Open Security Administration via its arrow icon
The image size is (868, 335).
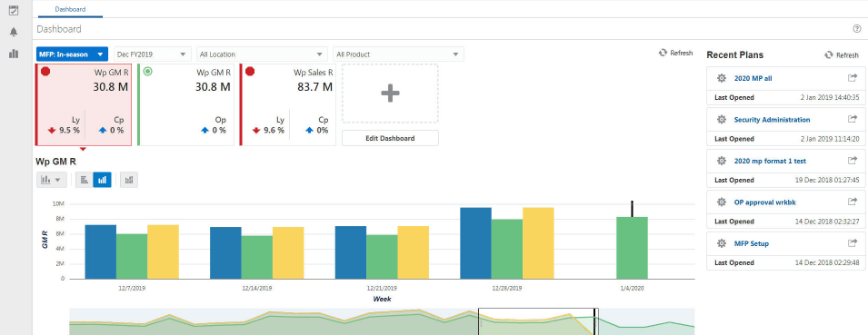click(x=852, y=119)
